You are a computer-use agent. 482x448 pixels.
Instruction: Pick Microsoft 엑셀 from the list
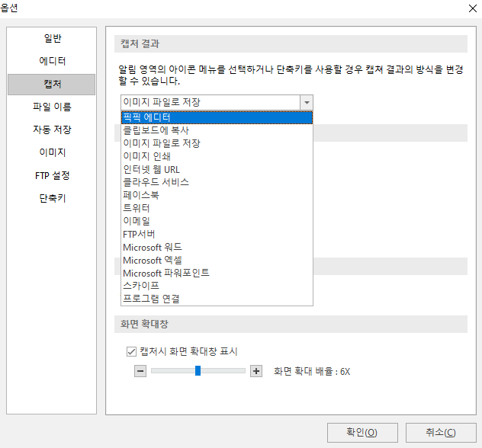[x=217, y=261]
